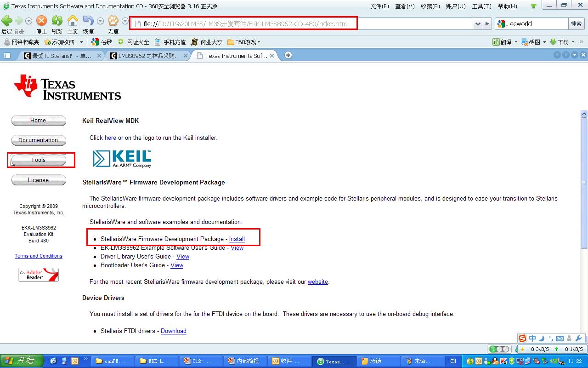View EK-LM3S8962 Example Software User's Guide
Image resolution: width=588 pixels, height=368 pixels.
(x=237, y=247)
